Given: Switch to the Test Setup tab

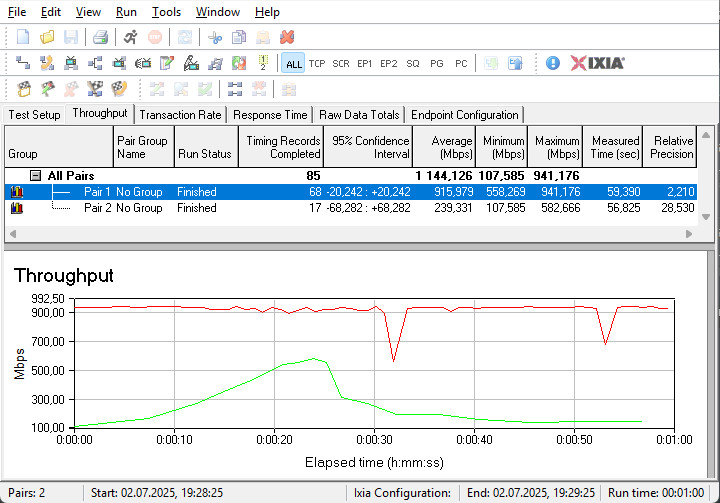Looking at the screenshot, I should coord(34,115).
